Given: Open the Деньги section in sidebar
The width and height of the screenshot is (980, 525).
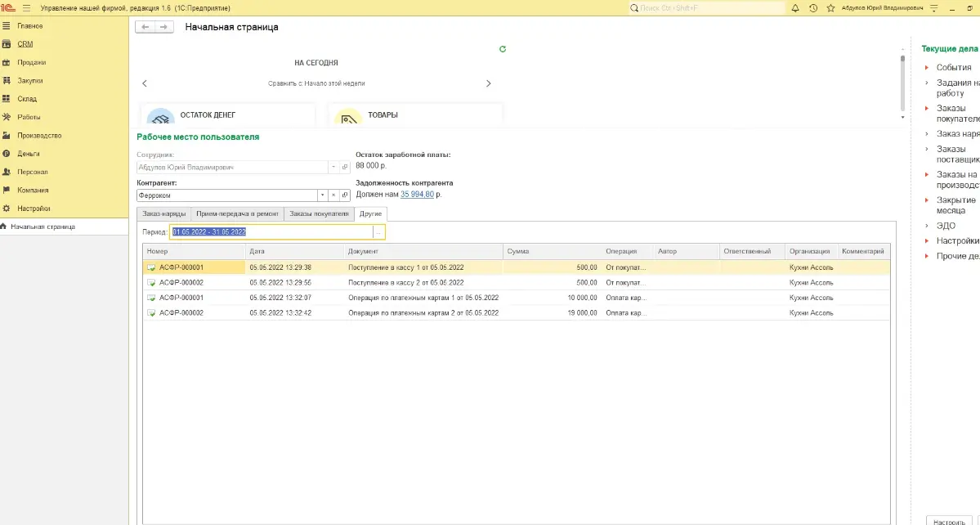Looking at the screenshot, I should pyautogui.click(x=29, y=154).
